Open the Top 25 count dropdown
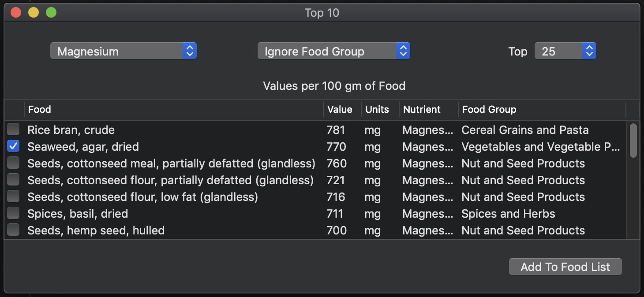This screenshot has width=644, height=297. tap(565, 51)
